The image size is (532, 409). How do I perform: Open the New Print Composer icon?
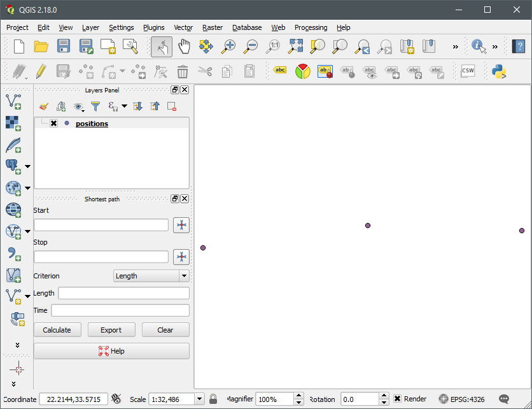108,47
